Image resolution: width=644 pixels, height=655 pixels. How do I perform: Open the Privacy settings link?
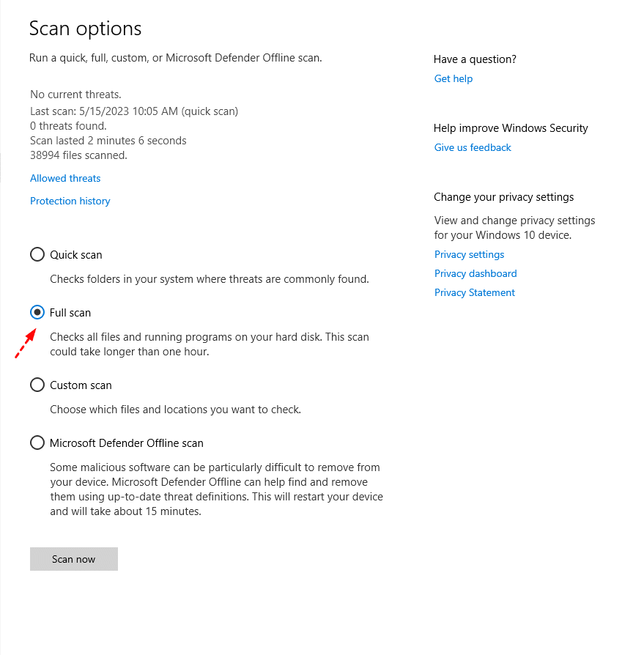(469, 254)
